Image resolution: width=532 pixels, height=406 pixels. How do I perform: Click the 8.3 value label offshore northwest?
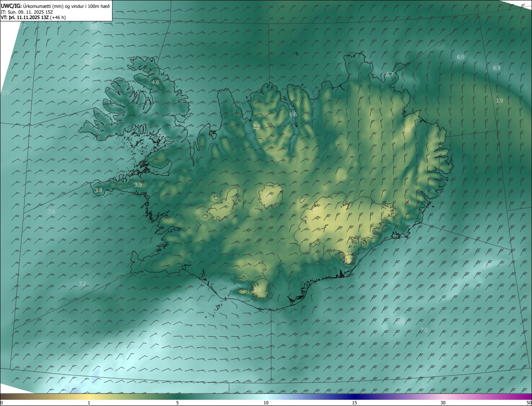coord(88,62)
